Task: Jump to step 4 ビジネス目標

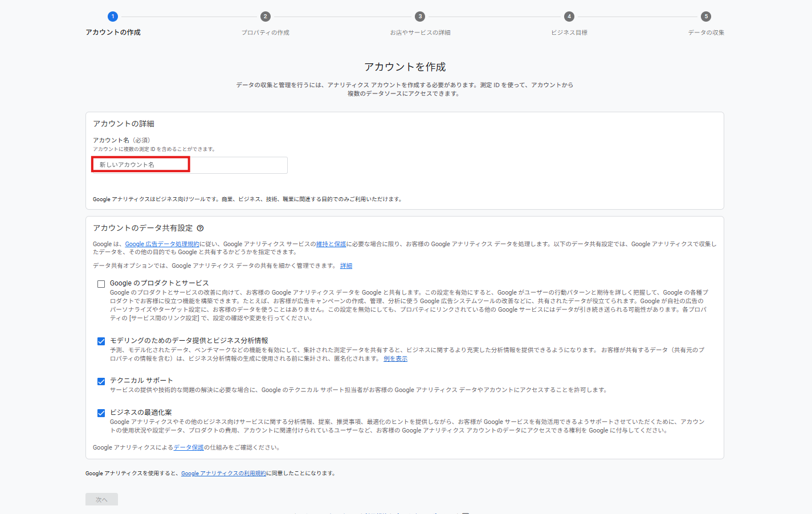Action: coord(569,17)
